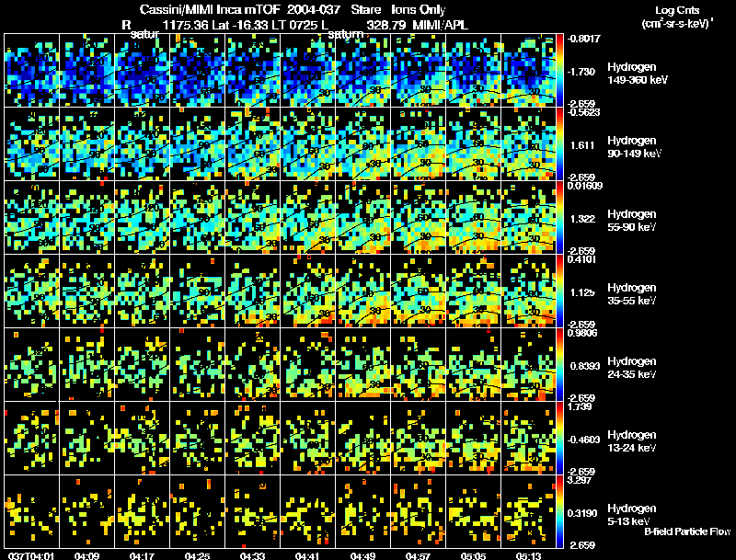This screenshot has width=736, height=560.
Task: Click the 04:25 time label
Action: click(197, 555)
